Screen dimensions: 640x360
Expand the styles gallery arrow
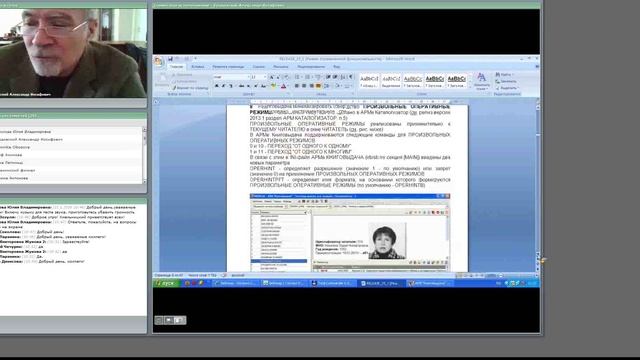tap(469, 87)
